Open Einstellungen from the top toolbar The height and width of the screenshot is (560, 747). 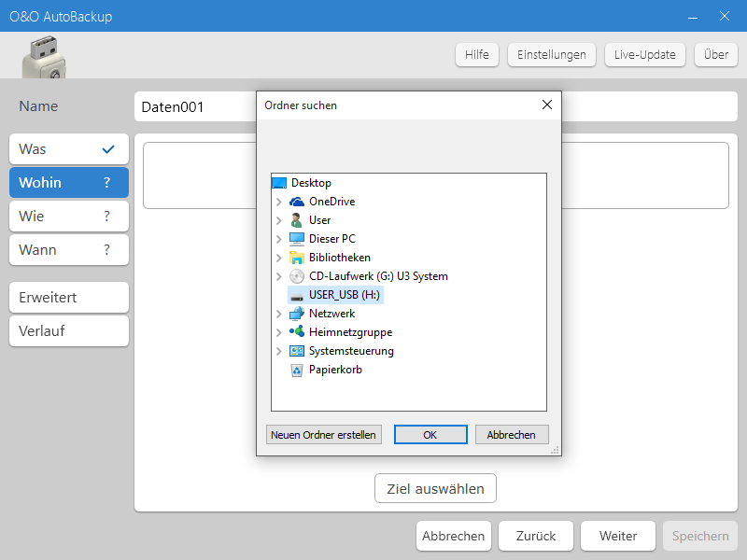tap(552, 54)
